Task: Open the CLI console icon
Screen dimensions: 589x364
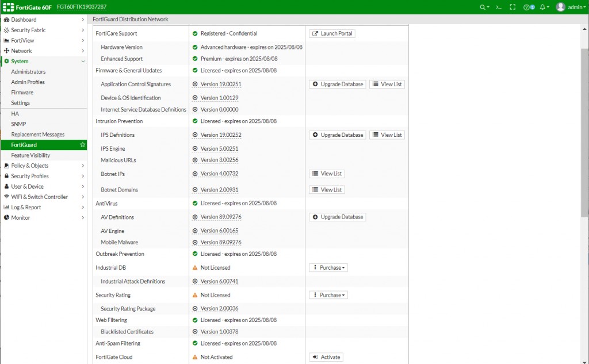Action: tap(499, 7)
